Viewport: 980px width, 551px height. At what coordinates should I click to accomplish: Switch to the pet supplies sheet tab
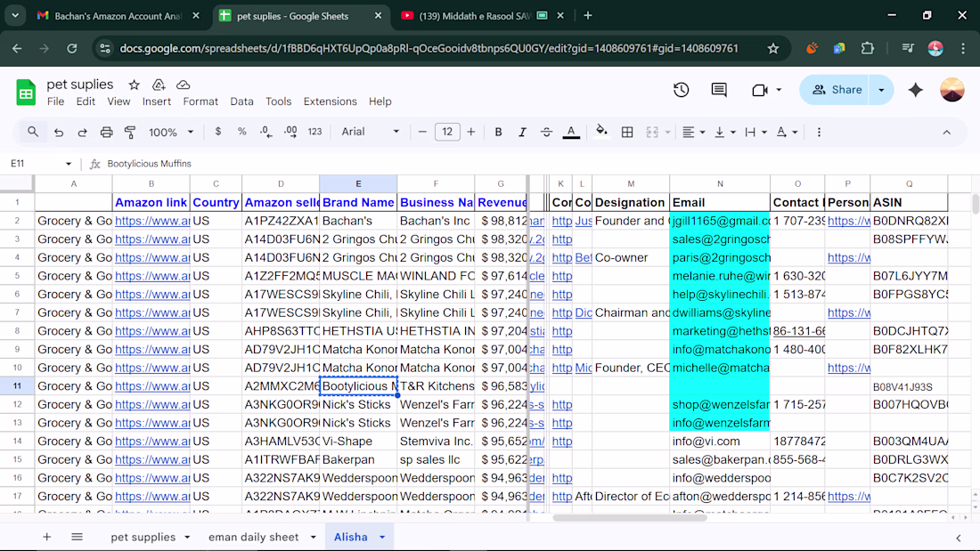tap(143, 537)
